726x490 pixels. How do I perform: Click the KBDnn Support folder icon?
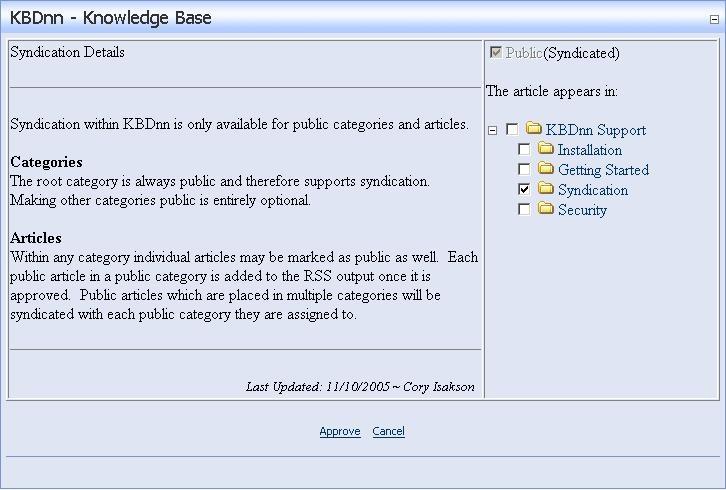pos(533,129)
